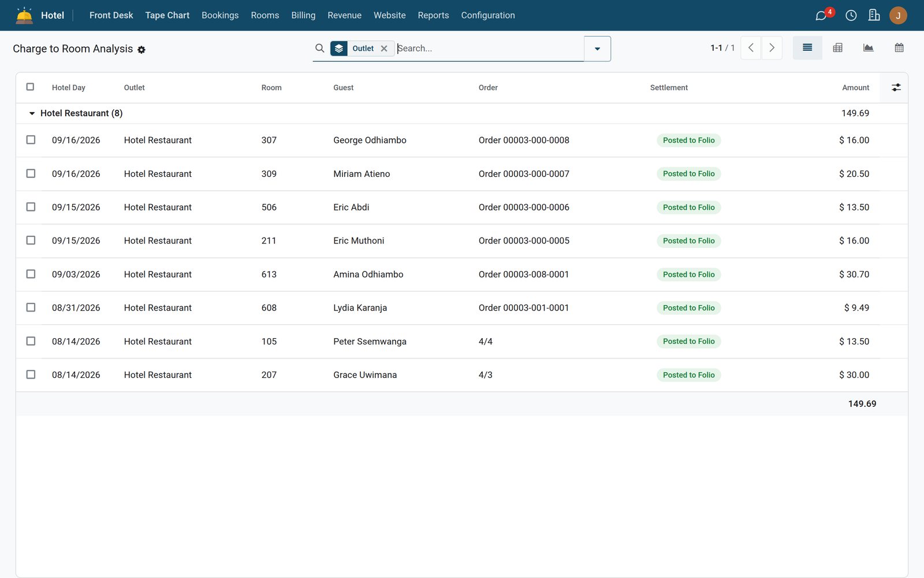Sort by the Guest column header
This screenshot has height=578, width=924.
pos(344,88)
